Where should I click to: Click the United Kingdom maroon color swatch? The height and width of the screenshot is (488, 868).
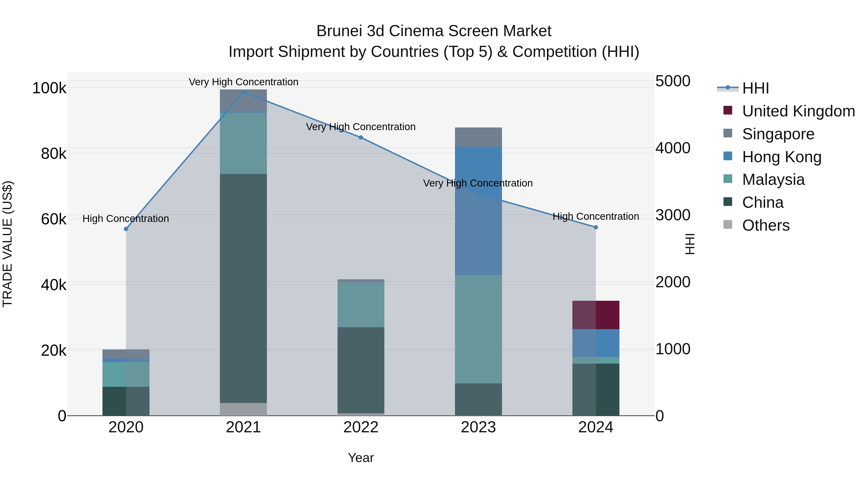(728, 110)
